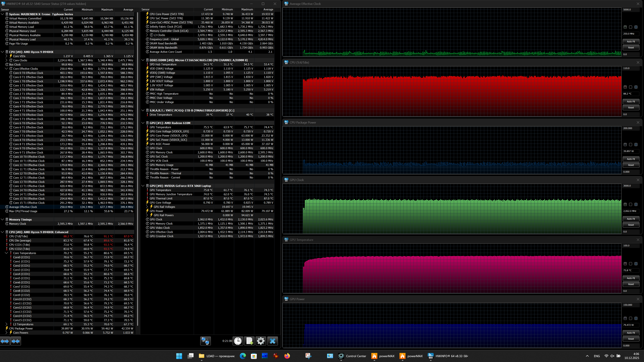
Task: Click the shrink window arrows icon
Action: [x=15, y=341]
